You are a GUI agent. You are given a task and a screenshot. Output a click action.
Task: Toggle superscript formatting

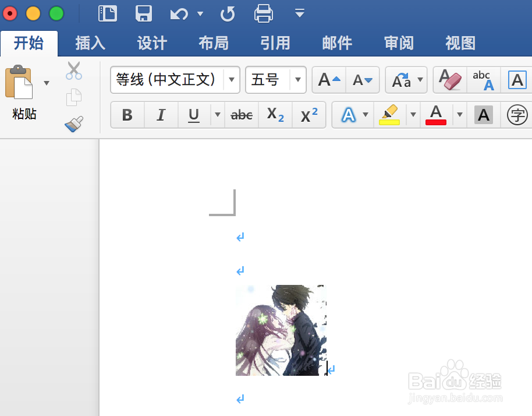tap(308, 115)
